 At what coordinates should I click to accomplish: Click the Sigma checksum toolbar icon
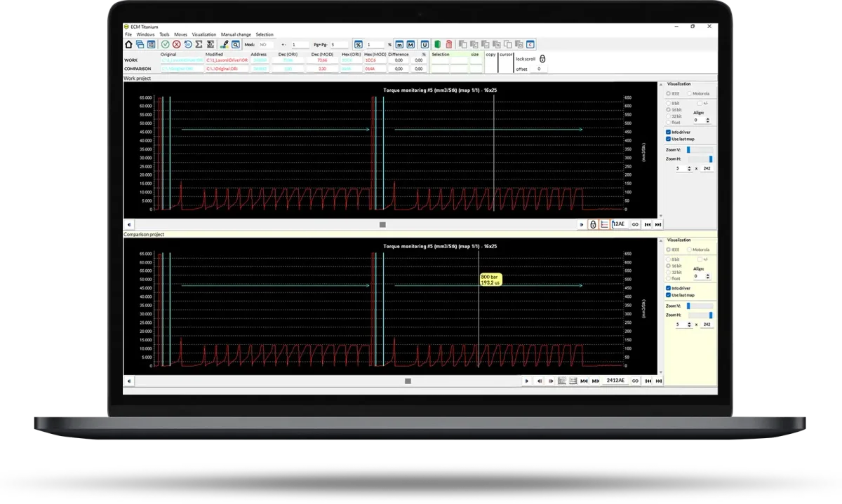[x=199, y=44]
